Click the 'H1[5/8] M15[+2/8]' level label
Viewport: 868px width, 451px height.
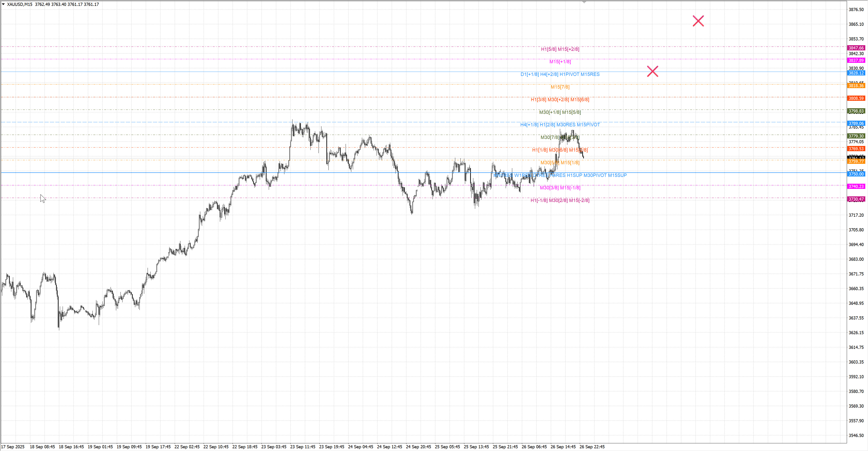[560, 49]
